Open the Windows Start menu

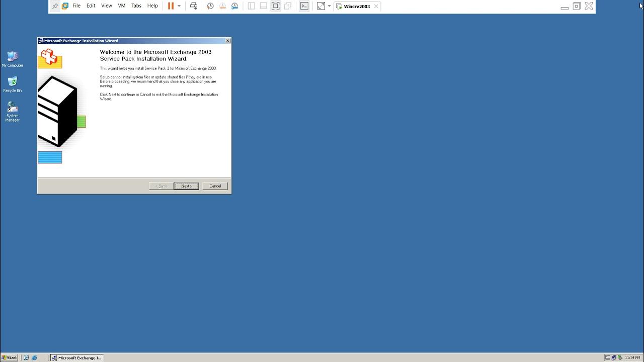pos(10,357)
